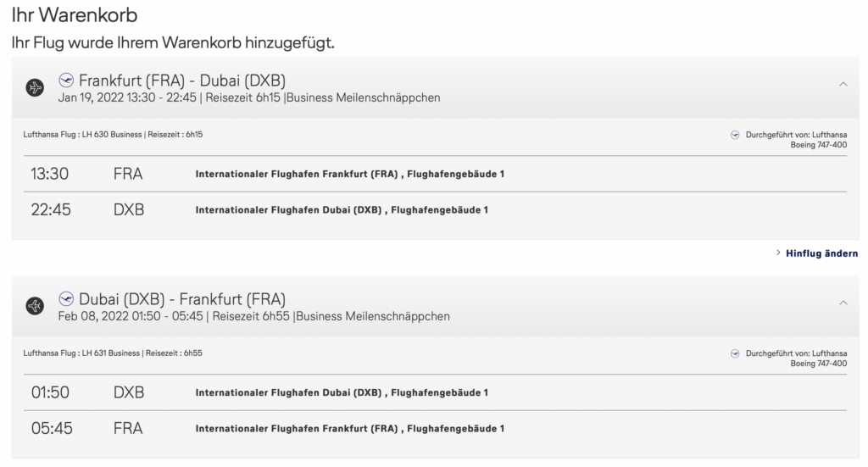Click Lufthansa crane icon in LH 630 operator line

[x=735, y=134]
